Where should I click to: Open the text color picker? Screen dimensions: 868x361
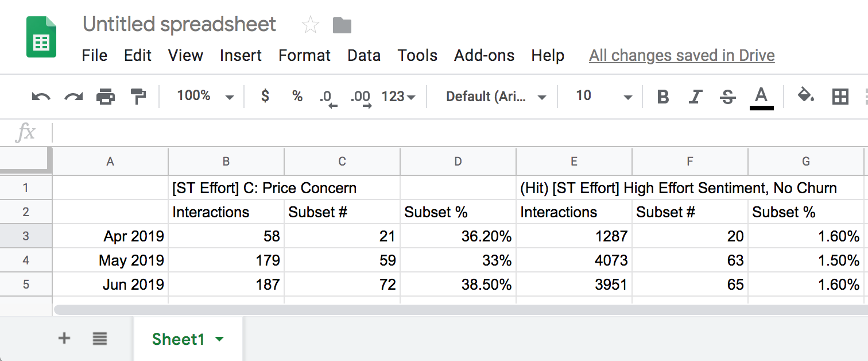pos(761,97)
